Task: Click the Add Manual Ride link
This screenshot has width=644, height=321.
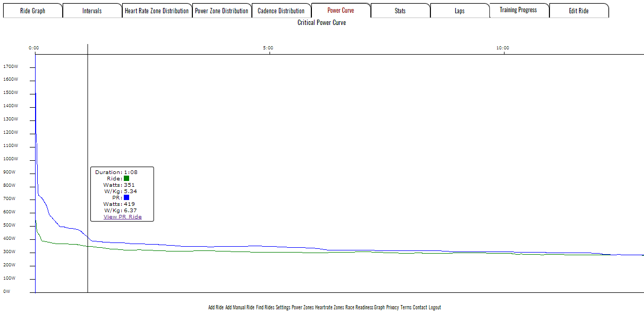Action: [240, 308]
